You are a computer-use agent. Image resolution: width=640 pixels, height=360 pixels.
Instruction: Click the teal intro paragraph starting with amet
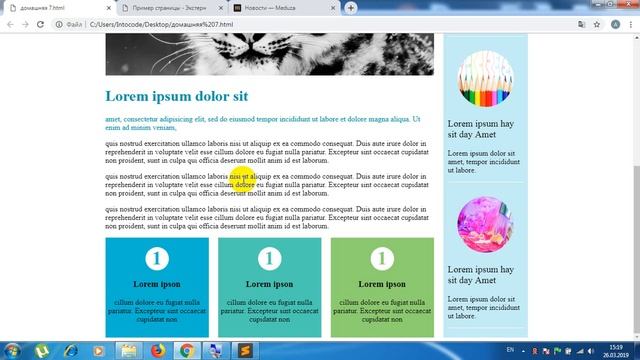pos(263,123)
